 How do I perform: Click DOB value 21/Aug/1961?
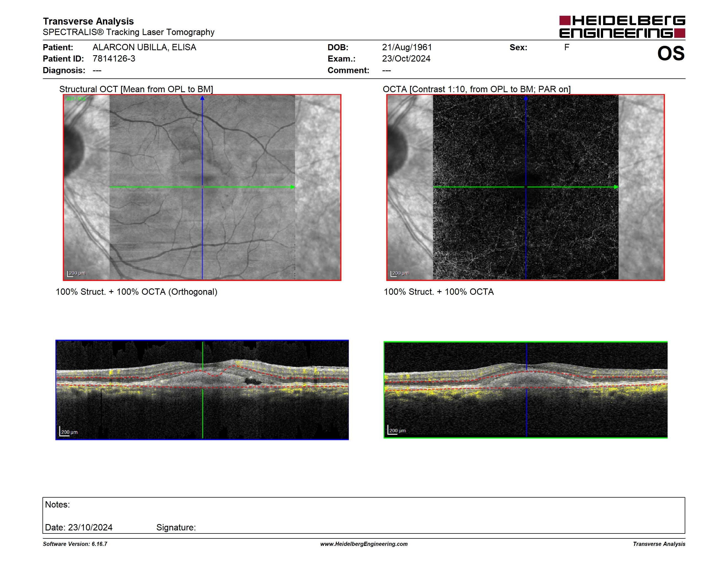[x=407, y=47]
